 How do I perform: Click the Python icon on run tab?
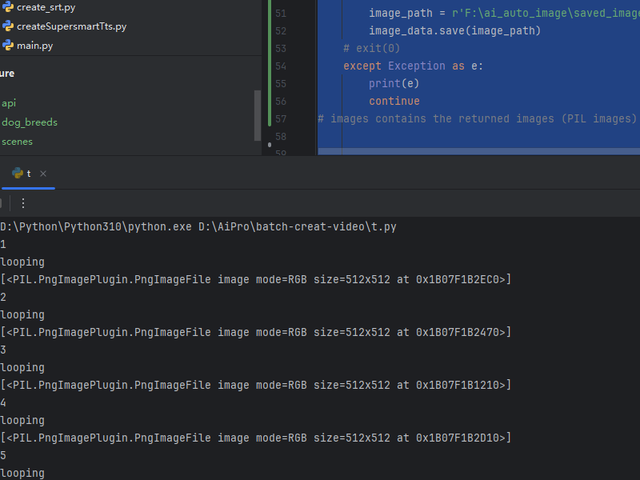(x=17, y=173)
